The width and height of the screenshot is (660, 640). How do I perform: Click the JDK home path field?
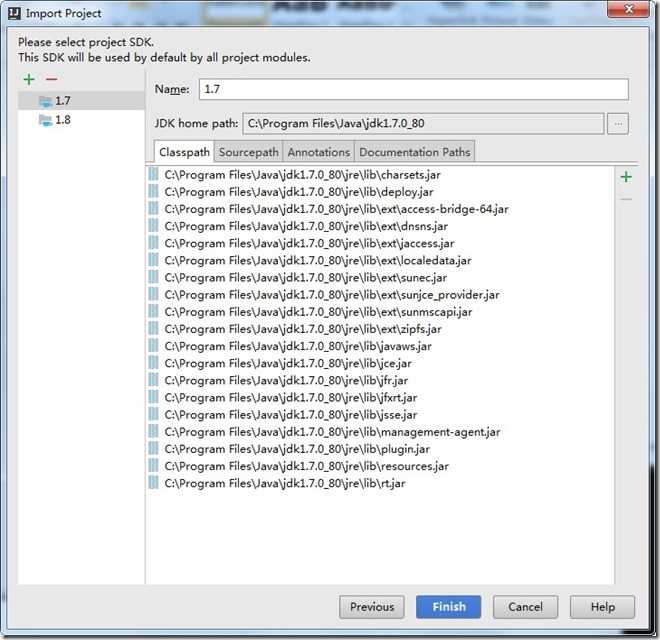[x=423, y=124]
